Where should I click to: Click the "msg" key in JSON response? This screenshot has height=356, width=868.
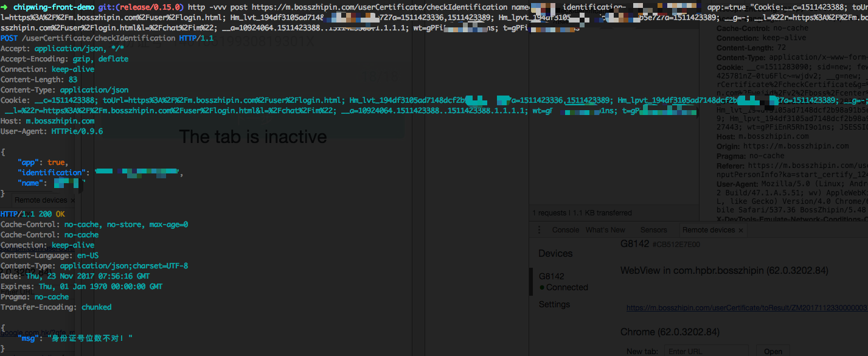29,338
